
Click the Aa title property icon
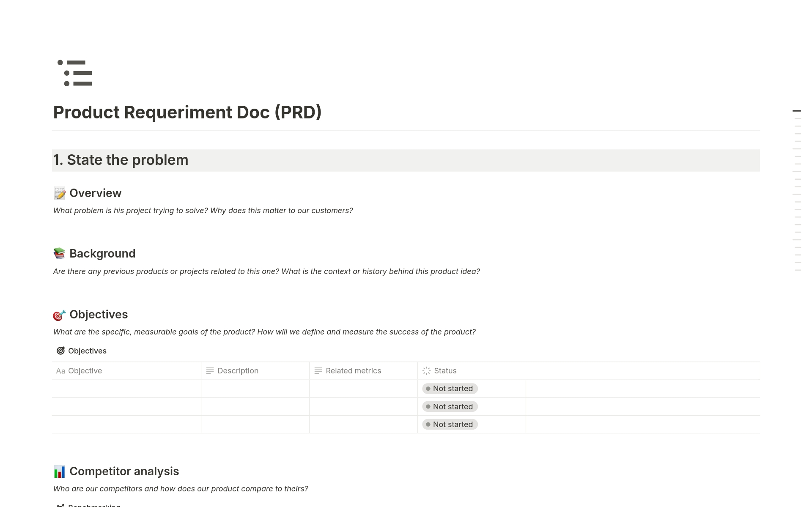coord(60,371)
